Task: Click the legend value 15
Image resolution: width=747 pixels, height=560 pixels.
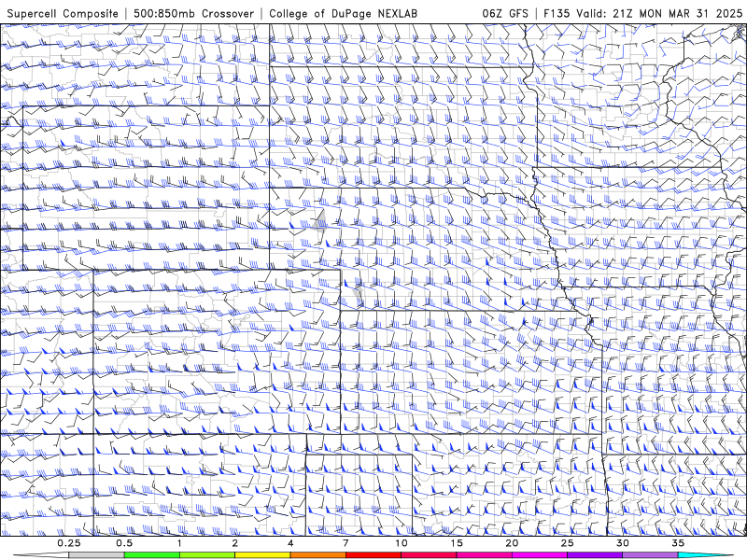Action: [x=457, y=543]
